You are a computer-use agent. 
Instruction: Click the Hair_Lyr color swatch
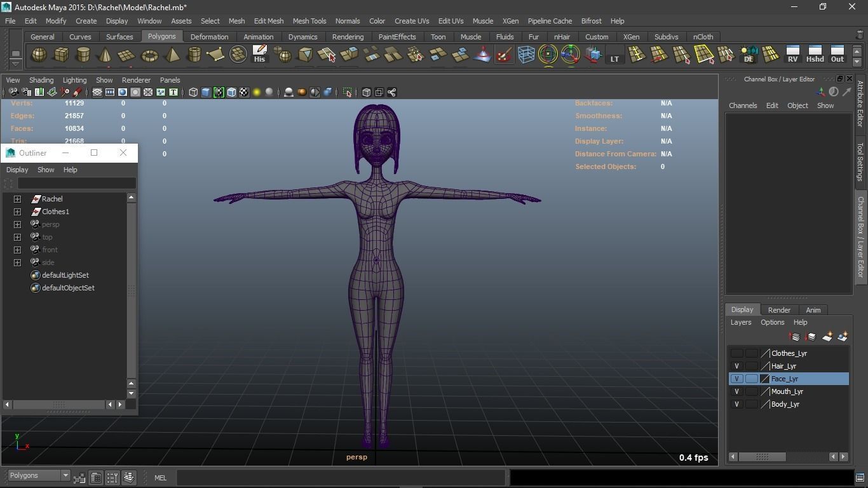point(765,366)
